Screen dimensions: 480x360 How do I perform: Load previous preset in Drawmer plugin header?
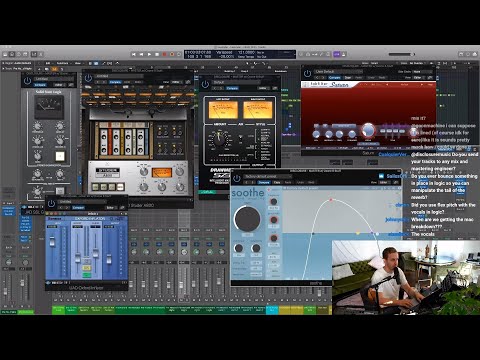pos(216,88)
